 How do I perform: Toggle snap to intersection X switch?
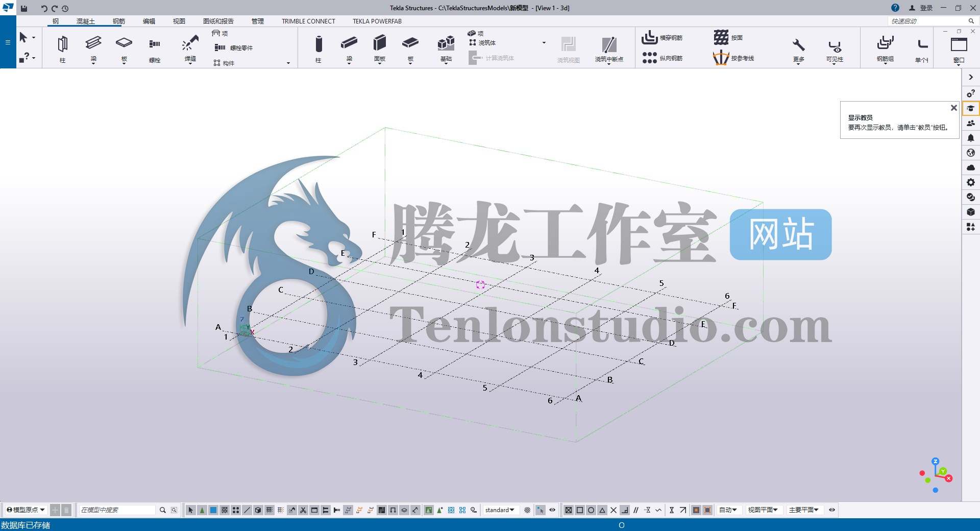pyautogui.click(x=614, y=510)
